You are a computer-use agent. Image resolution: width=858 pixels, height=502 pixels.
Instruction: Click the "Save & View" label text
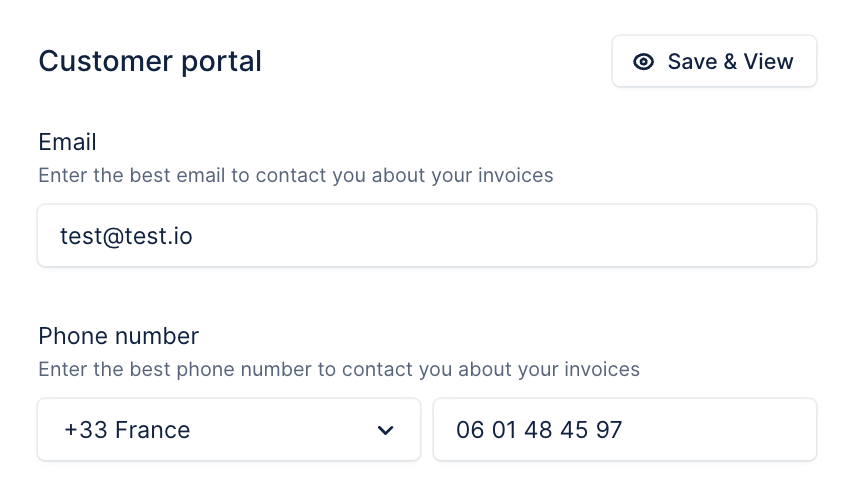tap(730, 61)
